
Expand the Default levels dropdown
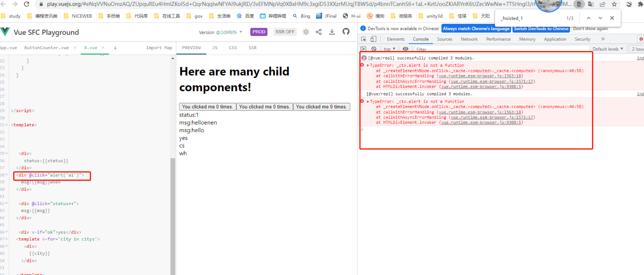coord(607,49)
